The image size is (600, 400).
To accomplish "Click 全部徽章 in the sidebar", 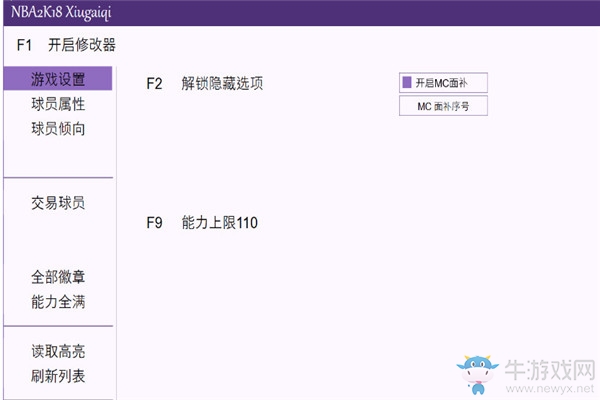I will 58,277.
